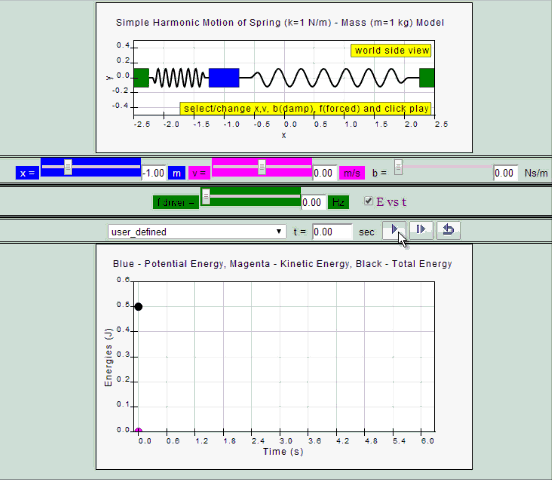Click the right green wall block

pyautogui.click(x=427, y=78)
